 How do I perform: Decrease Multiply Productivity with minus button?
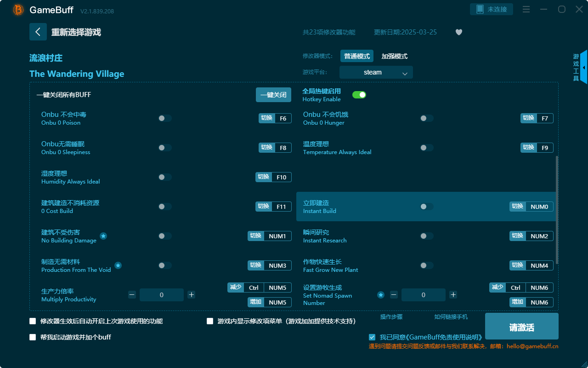click(x=132, y=295)
